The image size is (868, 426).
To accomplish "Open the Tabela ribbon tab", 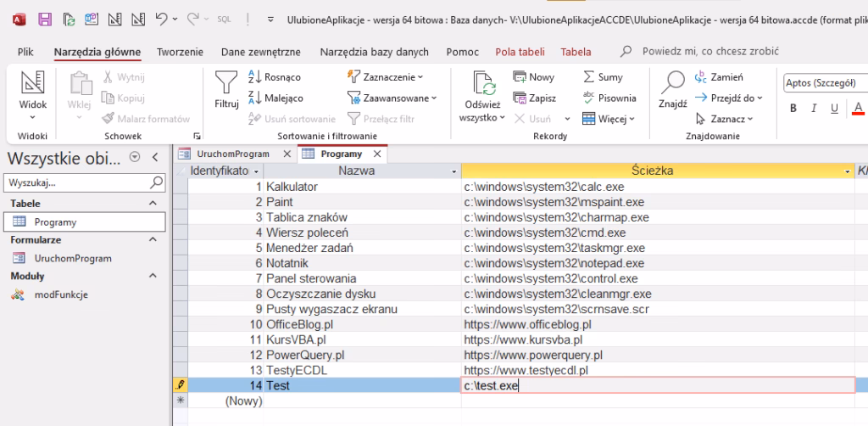I will coord(576,52).
